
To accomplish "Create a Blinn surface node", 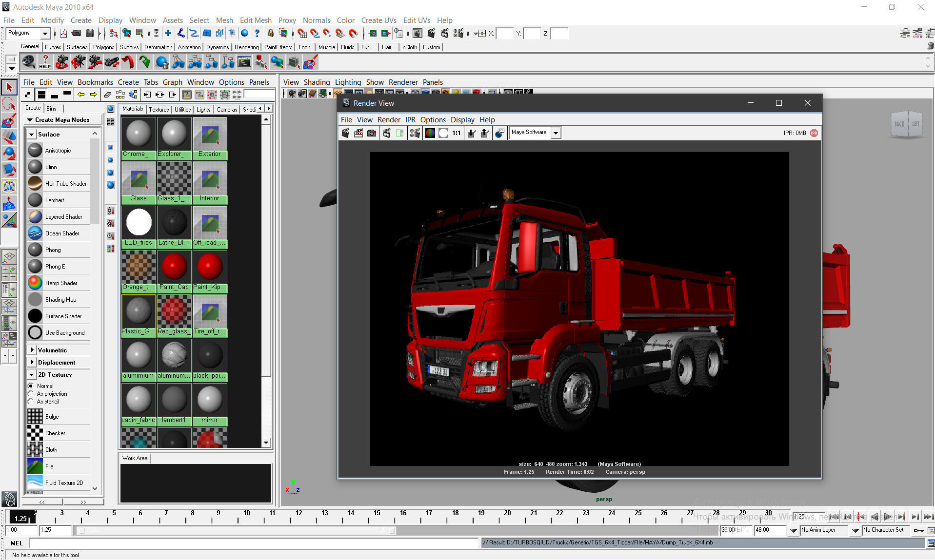I will (x=59, y=167).
